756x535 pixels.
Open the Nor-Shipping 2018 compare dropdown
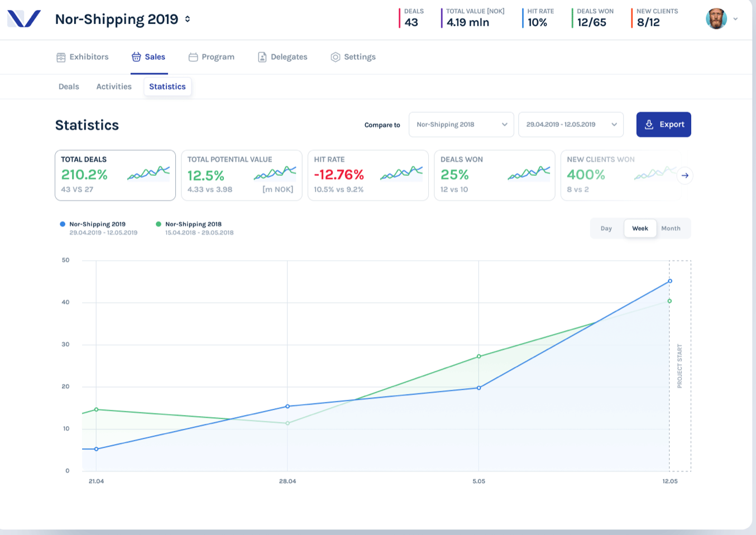click(x=461, y=125)
